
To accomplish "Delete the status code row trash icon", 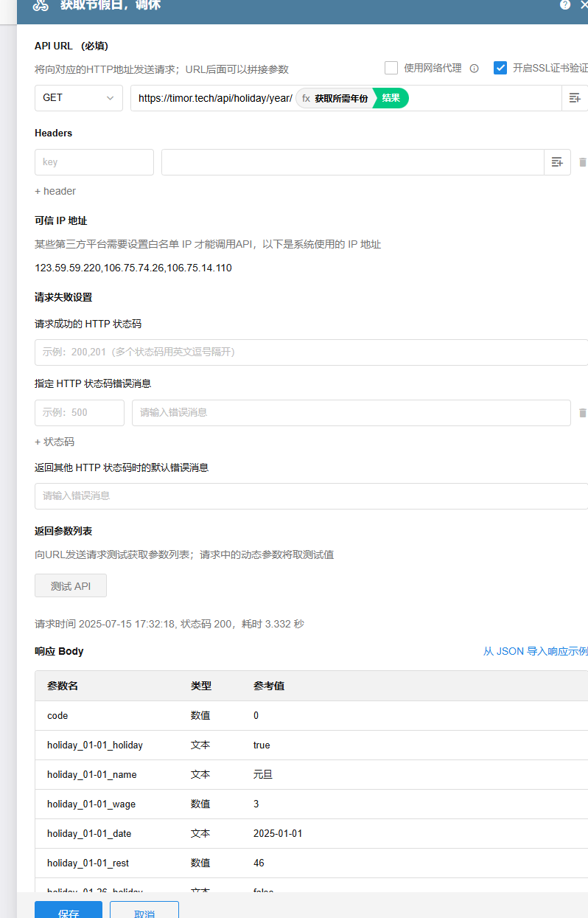I will coord(582,413).
